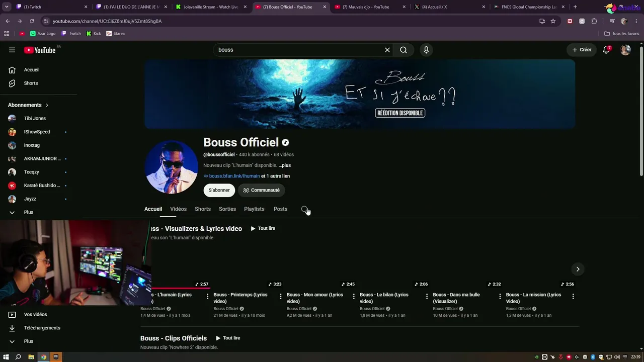Reload the page in Chrome

(x=32, y=21)
